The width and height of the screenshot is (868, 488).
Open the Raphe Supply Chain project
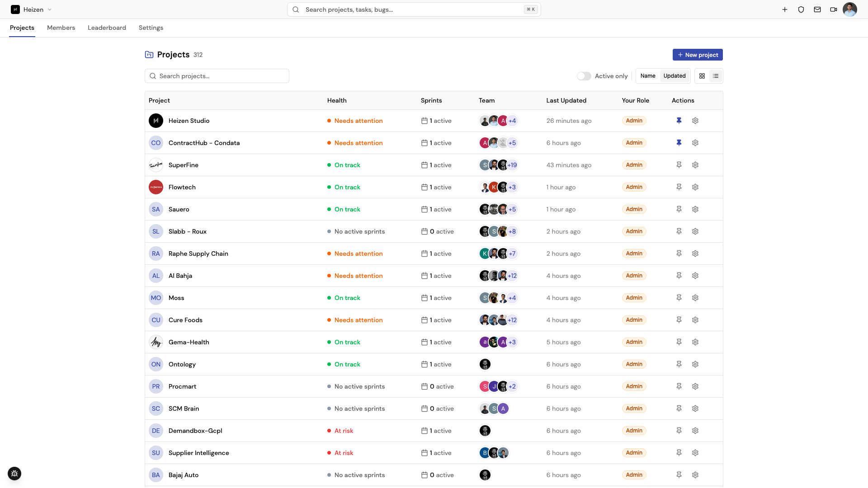click(198, 253)
